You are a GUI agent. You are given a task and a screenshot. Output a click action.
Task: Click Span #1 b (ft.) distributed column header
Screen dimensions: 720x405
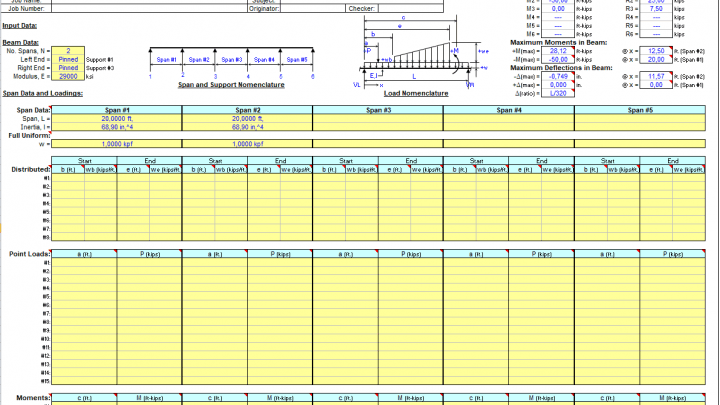tap(68, 169)
